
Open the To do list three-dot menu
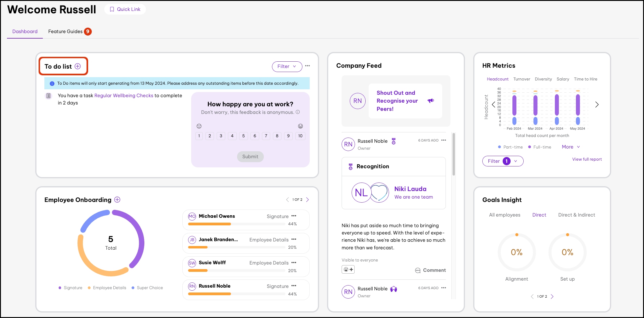coord(308,66)
